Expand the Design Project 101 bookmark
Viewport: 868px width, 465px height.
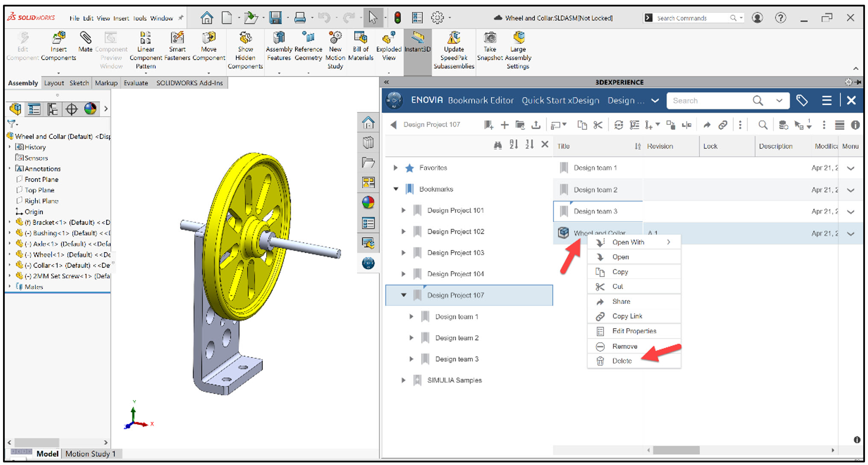403,210
